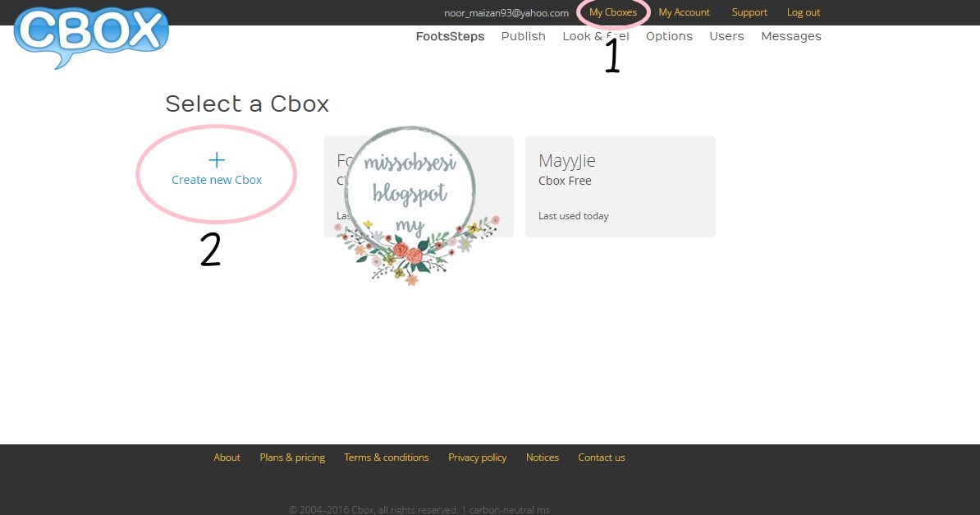Open the Options tab

pos(669,36)
